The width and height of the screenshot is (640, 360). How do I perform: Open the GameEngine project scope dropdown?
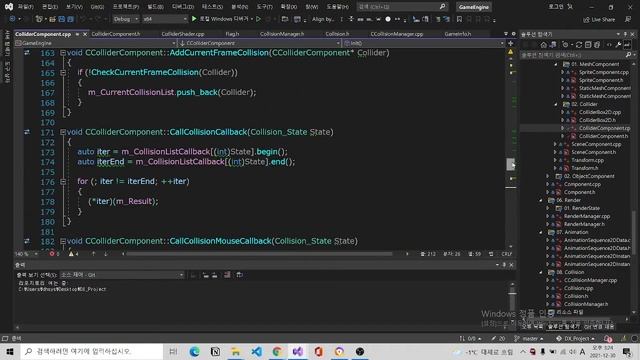tap(95, 43)
